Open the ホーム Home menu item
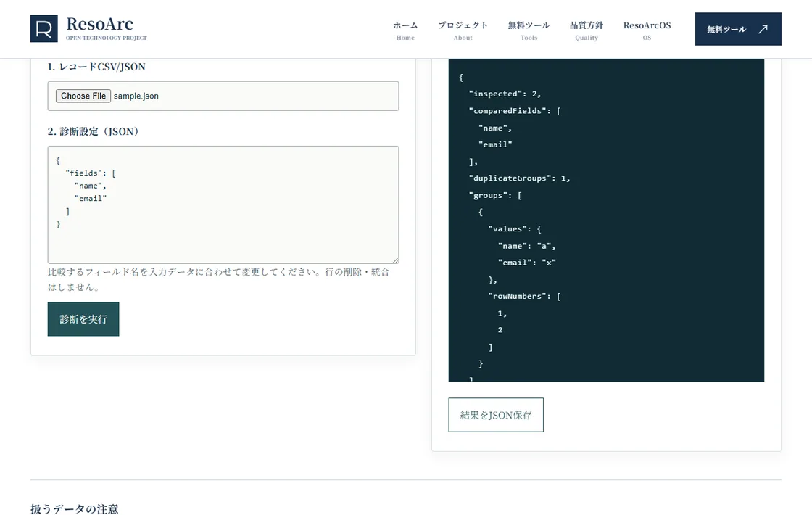 405,30
